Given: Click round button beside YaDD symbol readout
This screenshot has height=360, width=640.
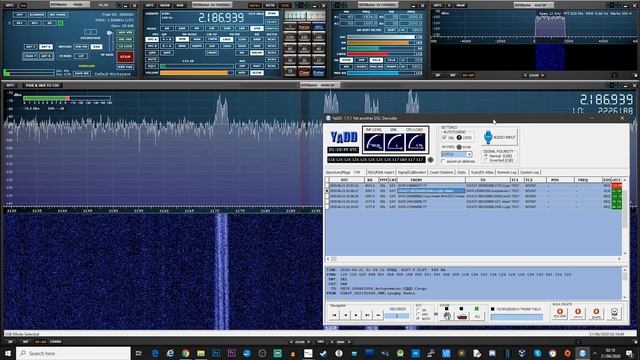Looking at the screenshot, I should point(431,160).
